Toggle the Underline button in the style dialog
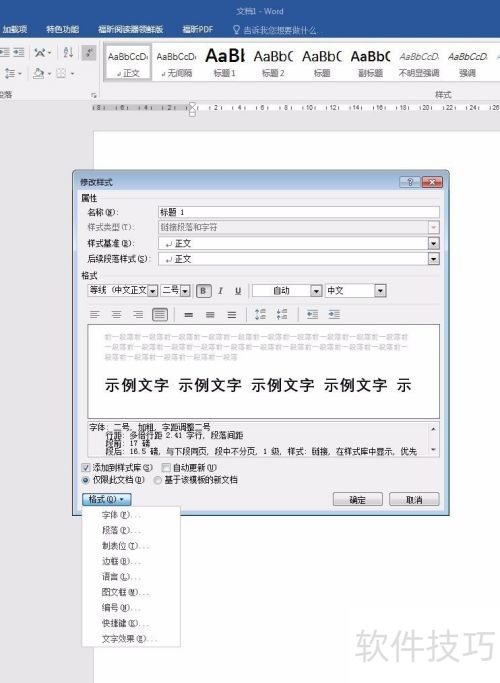 pyautogui.click(x=238, y=291)
